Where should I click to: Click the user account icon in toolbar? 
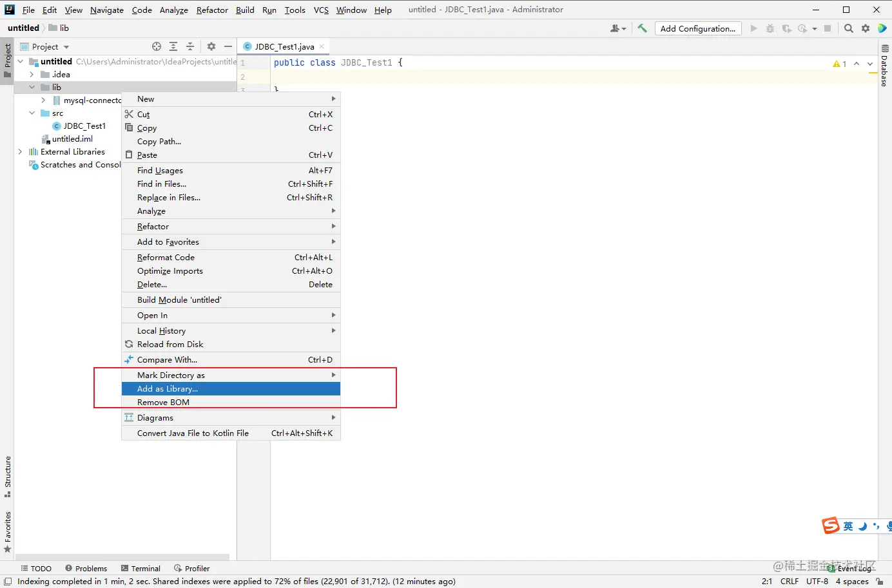pos(617,28)
